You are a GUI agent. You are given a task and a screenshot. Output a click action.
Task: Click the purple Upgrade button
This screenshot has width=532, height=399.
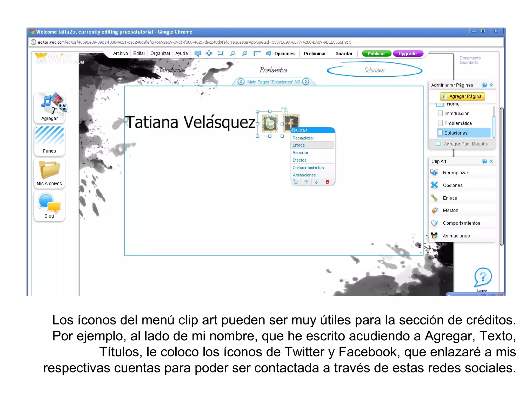tap(408, 54)
